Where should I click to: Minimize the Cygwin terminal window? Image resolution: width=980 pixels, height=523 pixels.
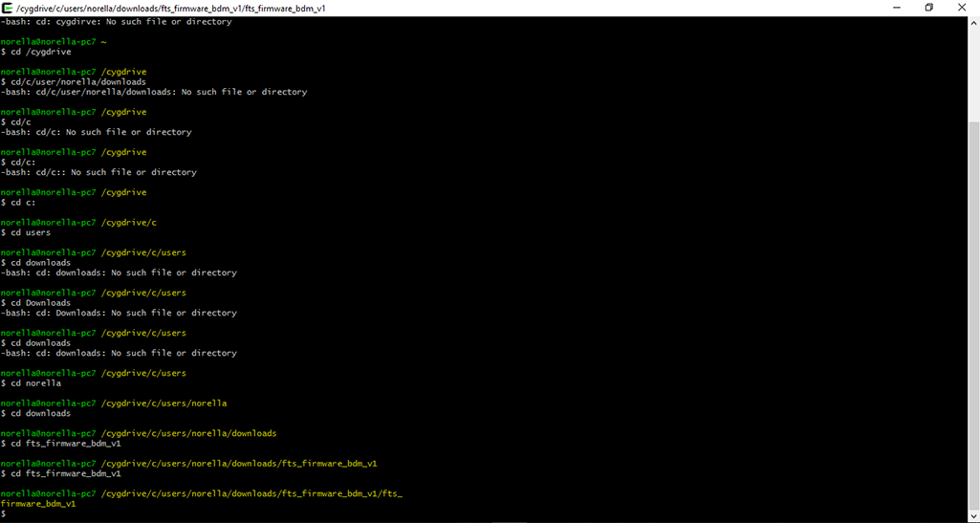tap(897, 8)
